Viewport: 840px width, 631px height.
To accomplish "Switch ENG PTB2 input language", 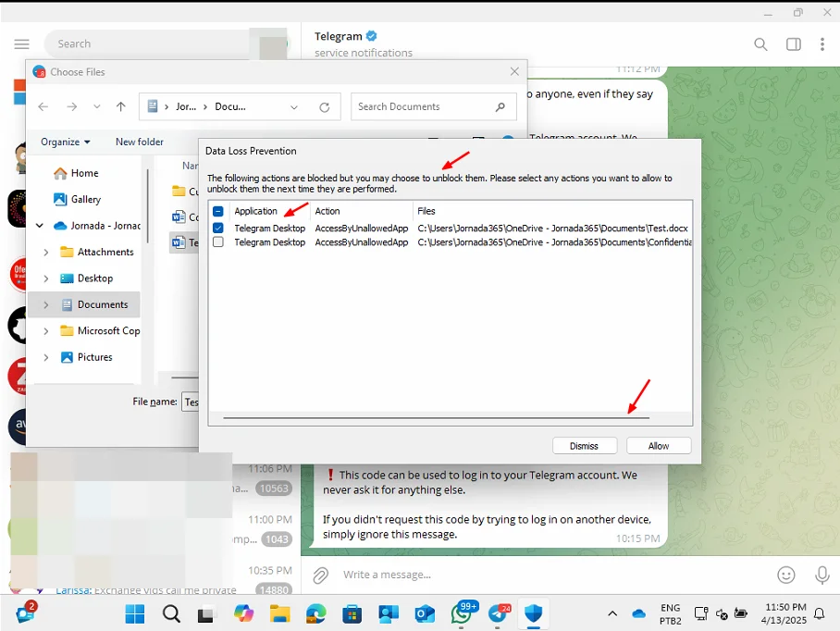I will 670,613.
